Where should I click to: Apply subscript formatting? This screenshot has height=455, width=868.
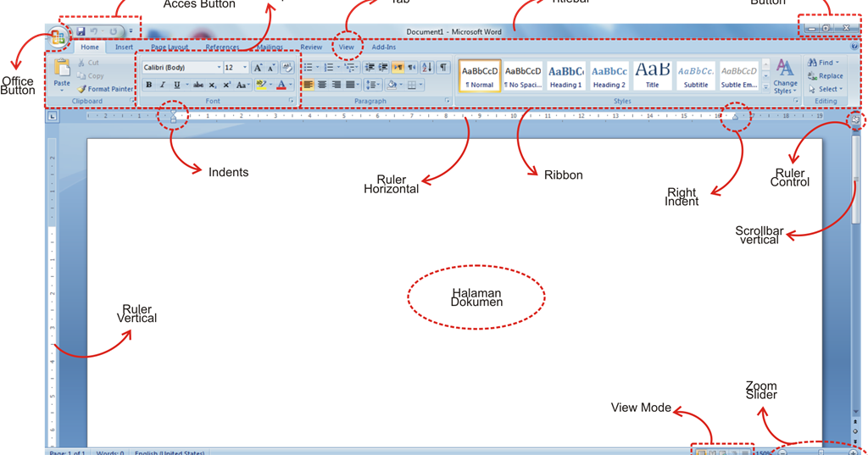point(213,85)
